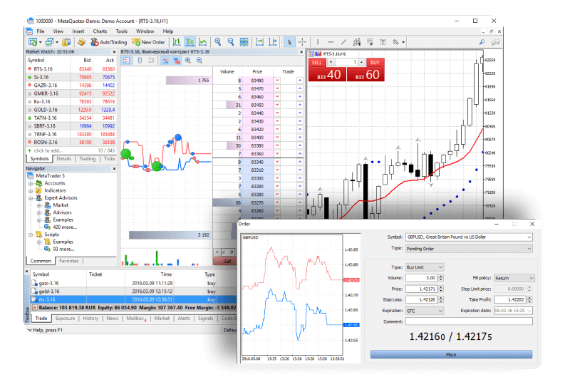The width and height of the screenshot is (570, 392).
Task: Toggle the chart shift icon
Action: (273, 42)
